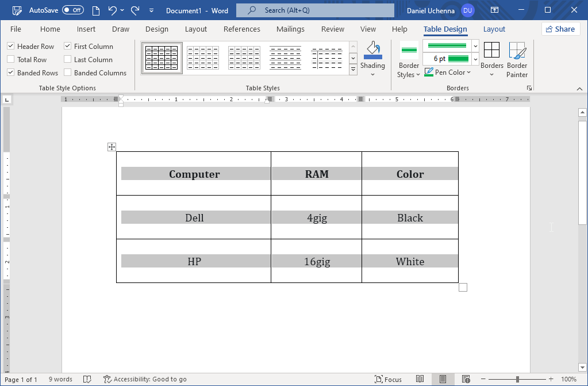Enable Focus mode from the status bar
The width and height of the screenshot is (588, 386).
[389, 379]
